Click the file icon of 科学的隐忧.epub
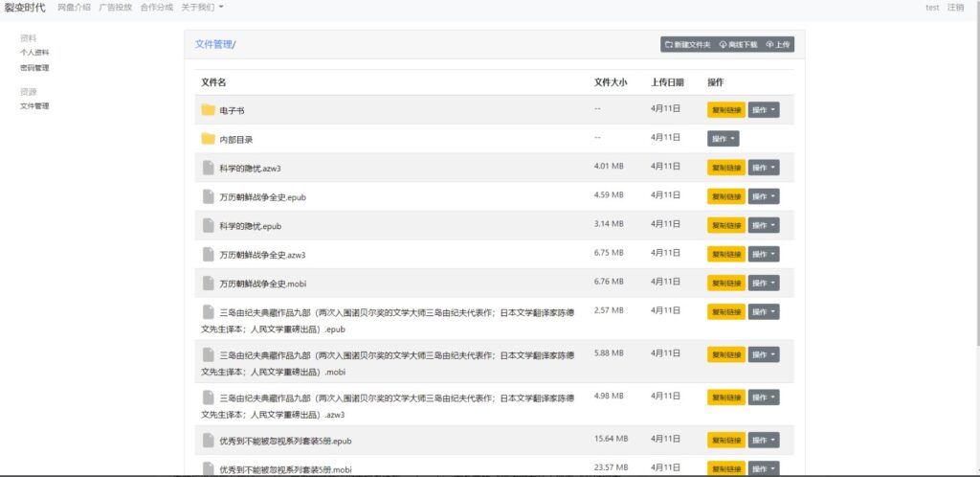Screen dimensions: 980x477 208,226
